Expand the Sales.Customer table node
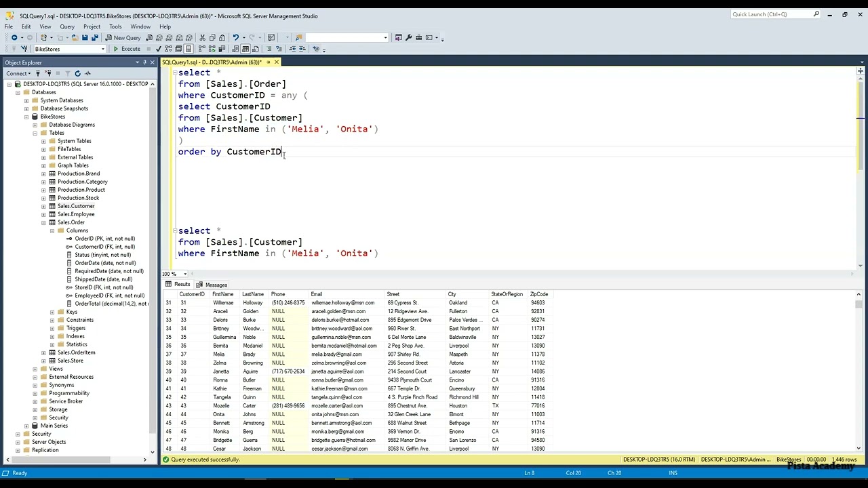The image size is (868, 488). pyautogui.click(x=44, y=206)
